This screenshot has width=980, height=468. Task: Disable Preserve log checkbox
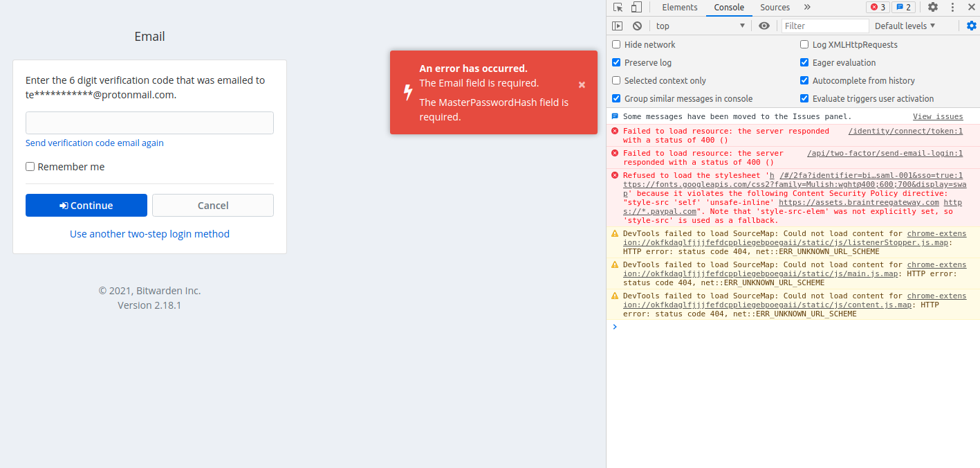[616, 62]
